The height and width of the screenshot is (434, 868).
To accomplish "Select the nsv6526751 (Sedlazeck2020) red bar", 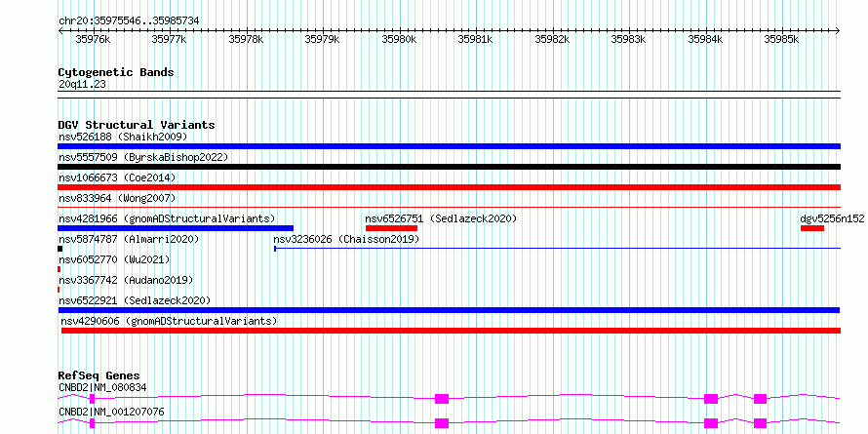I will point(391,228).
